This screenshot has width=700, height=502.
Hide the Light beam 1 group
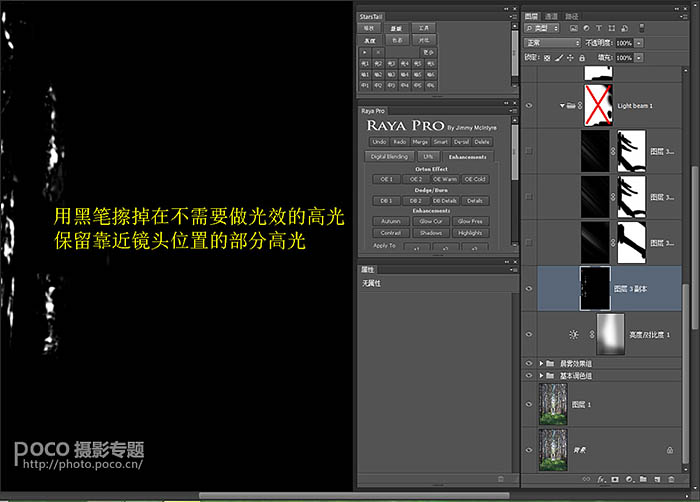[x=529, y=106]
